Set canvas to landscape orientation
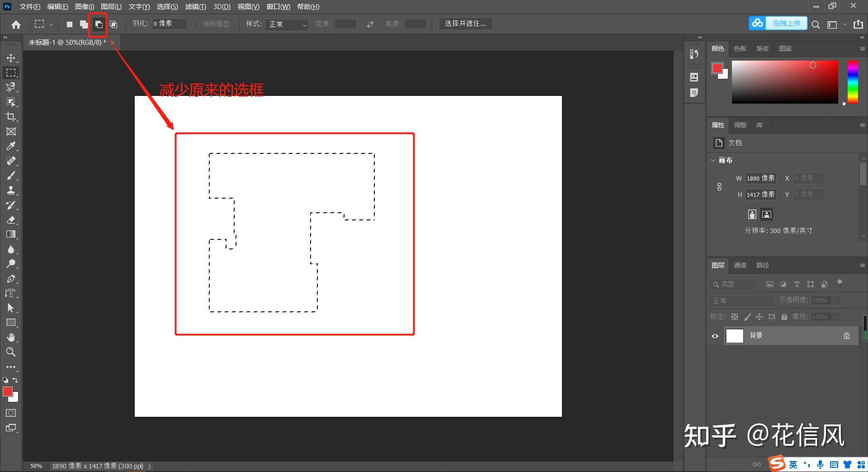 coord(767,214)
